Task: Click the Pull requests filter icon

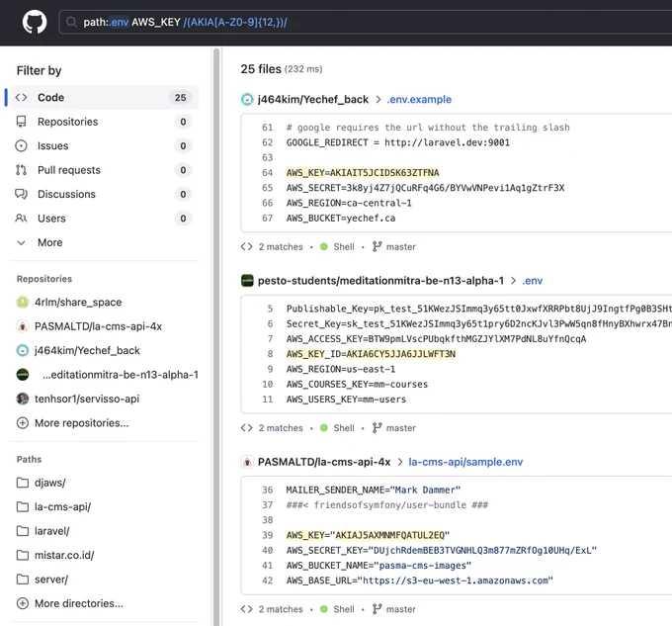Action: tap(21, 170)
